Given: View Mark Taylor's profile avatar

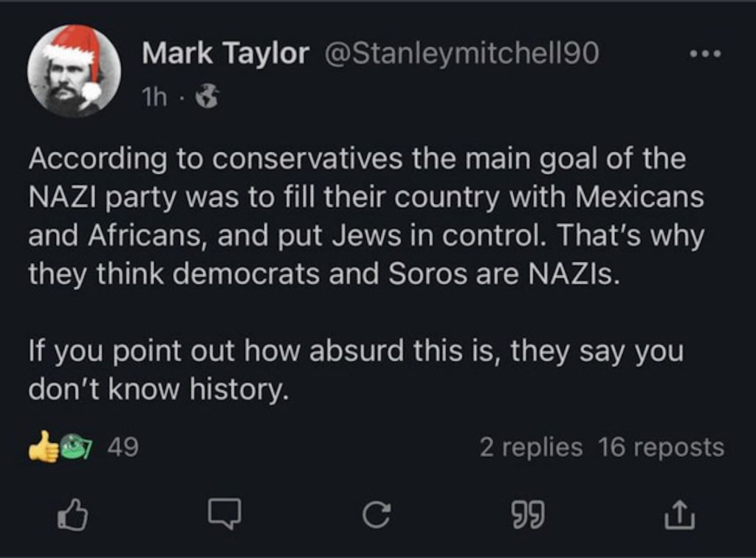Looking at the screenshot, I should (x=74, y=71).
